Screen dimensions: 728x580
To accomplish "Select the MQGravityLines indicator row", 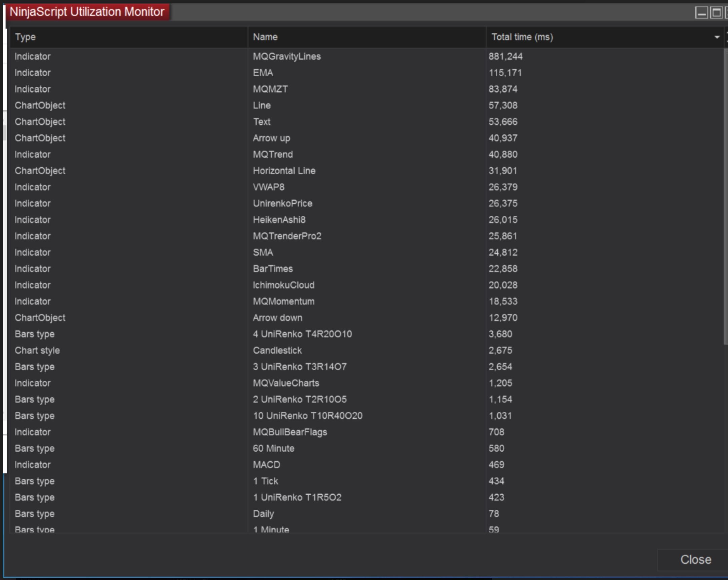I will point(287,56).
